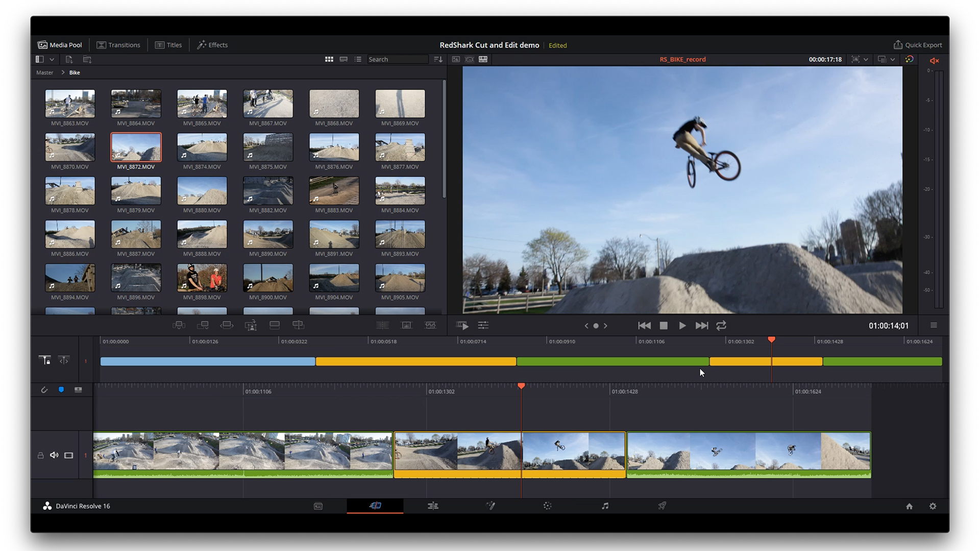Open the media pool sort options
The height and width of the screenshot is (551, 980).
click(x=438, y=59)
